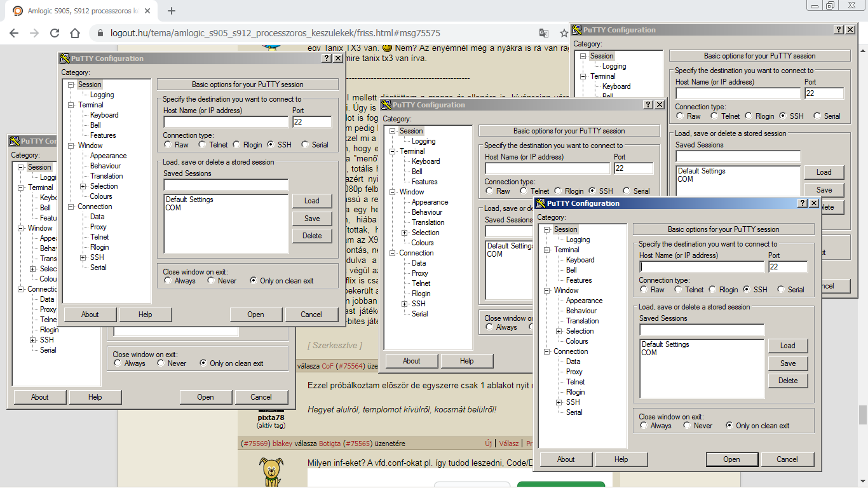Click Save button in active PuTTY window

point(788,363)
